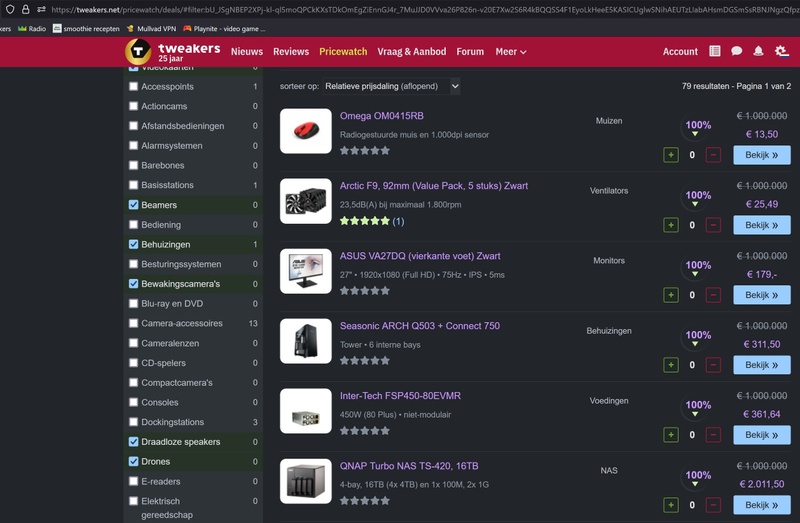Increase quantity for Omega OM0415RB
Screen dimensions: 800x523
tap(671, 155)
